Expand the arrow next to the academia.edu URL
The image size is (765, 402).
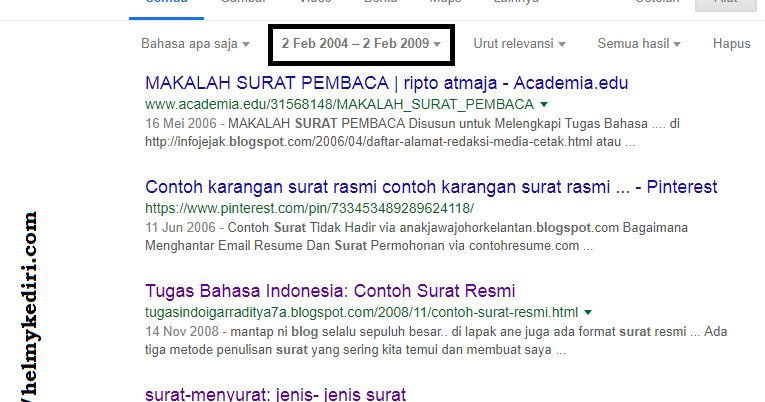coord(544,104)
